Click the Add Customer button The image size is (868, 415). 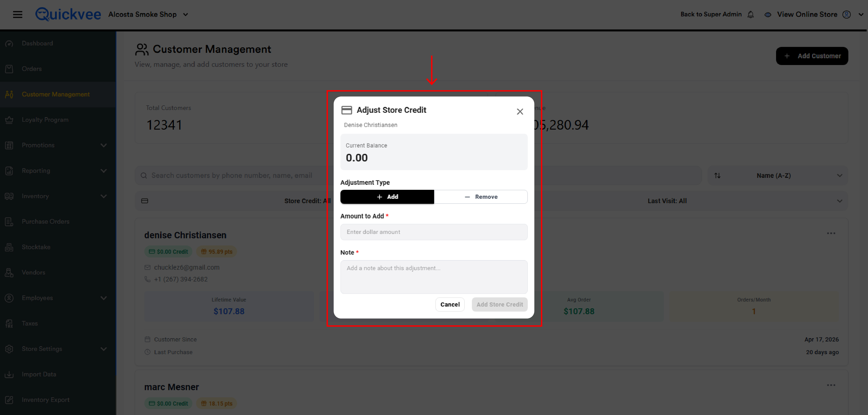point(812,56)
